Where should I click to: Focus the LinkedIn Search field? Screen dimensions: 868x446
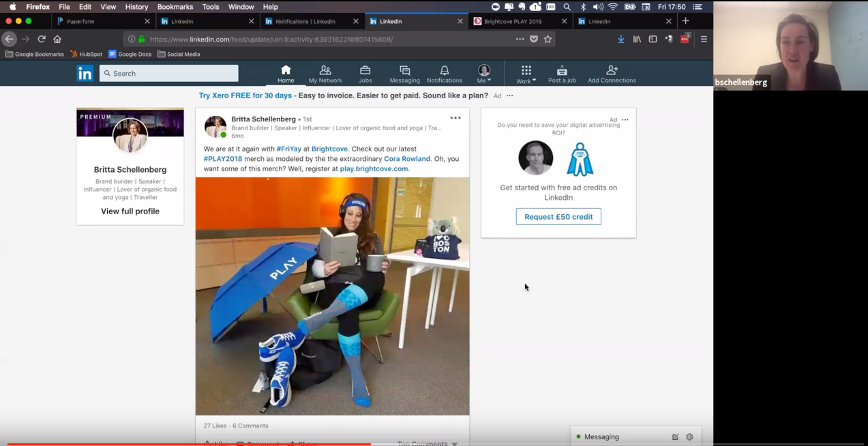coord(169,74)
